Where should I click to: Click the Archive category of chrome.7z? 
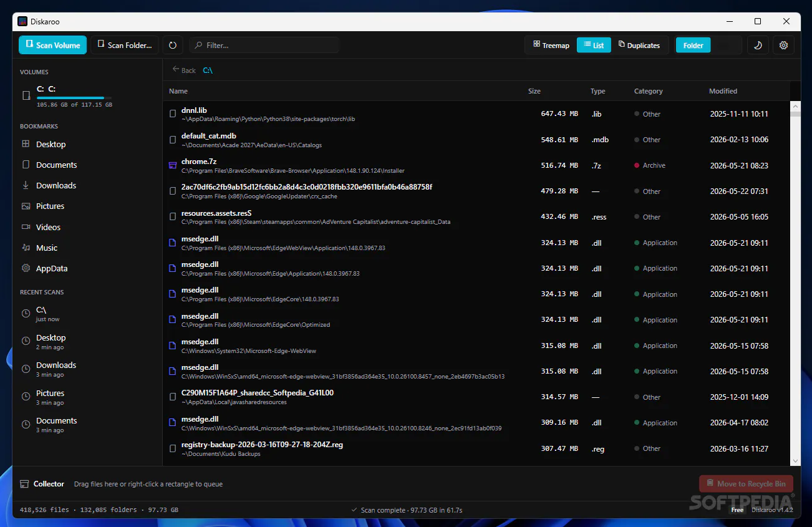[650, 165]
